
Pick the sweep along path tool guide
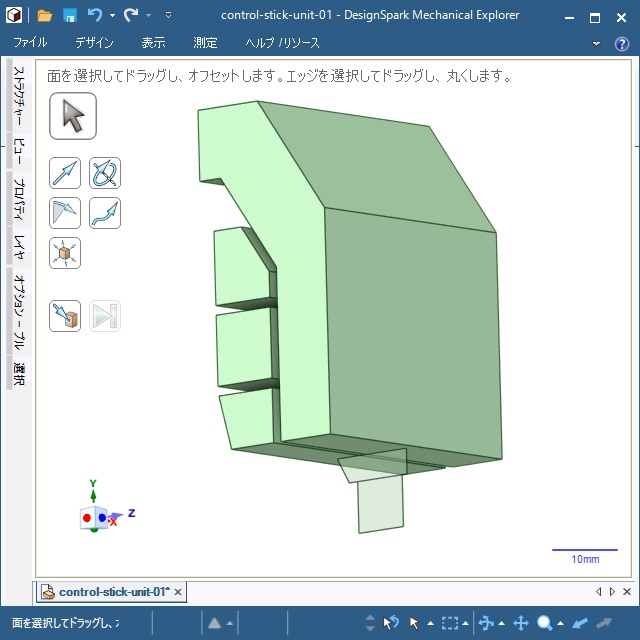point(105,213)
